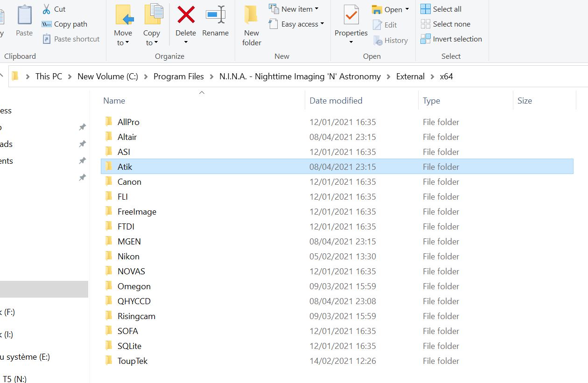
Task: Sort by Date modified column header
Action: (336, 101)
